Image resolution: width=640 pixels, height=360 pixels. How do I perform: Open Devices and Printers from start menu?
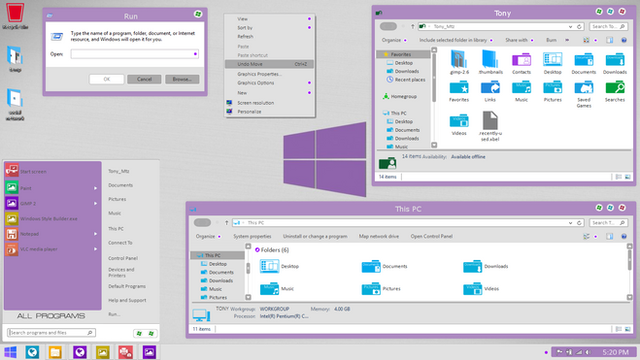coord(121,272)
